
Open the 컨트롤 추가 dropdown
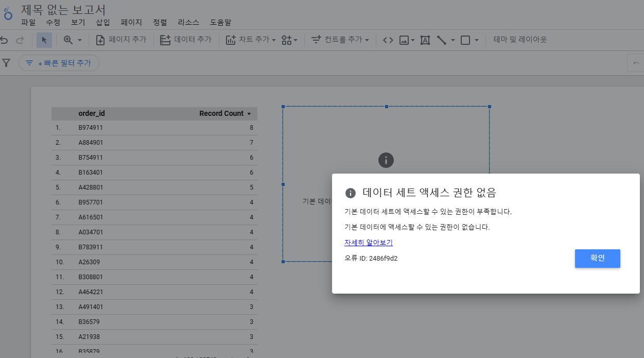coord(340,40)
